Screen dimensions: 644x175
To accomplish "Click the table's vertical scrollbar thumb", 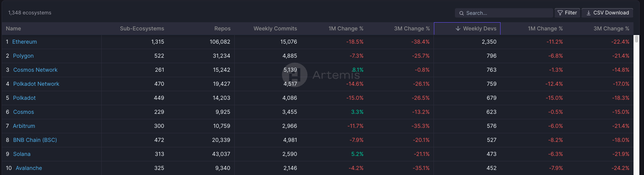I will 637,39.
